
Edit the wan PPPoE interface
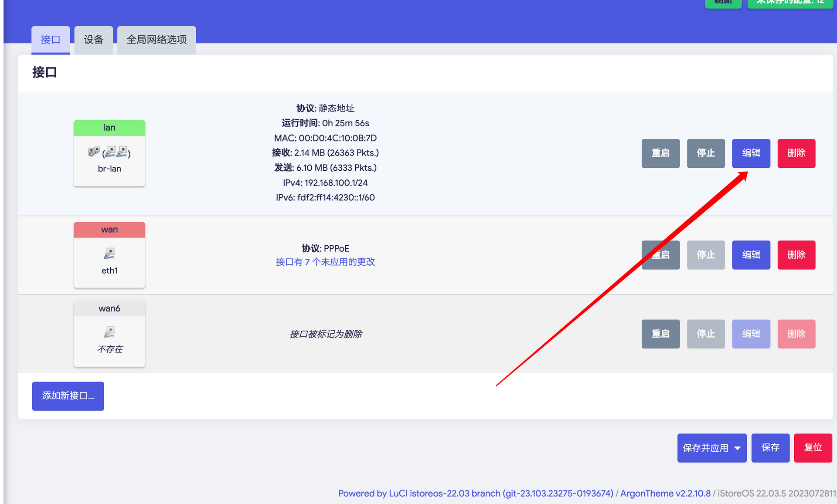click(751, 255)
